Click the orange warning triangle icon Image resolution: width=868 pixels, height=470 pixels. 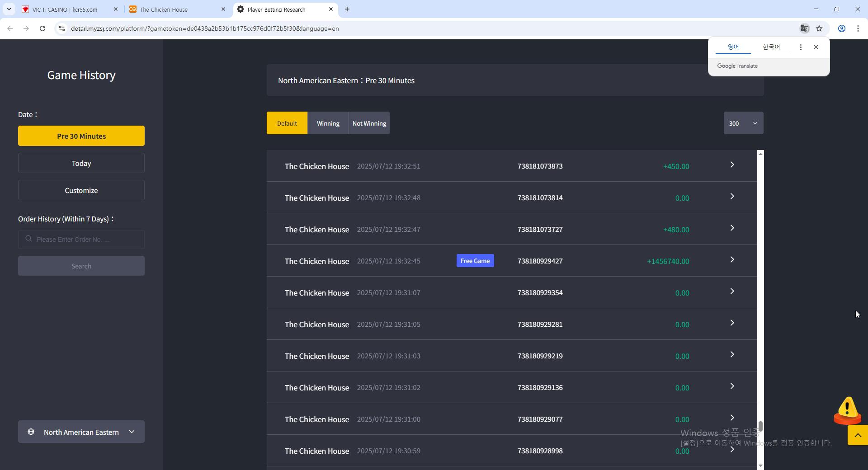click(847, 410)
